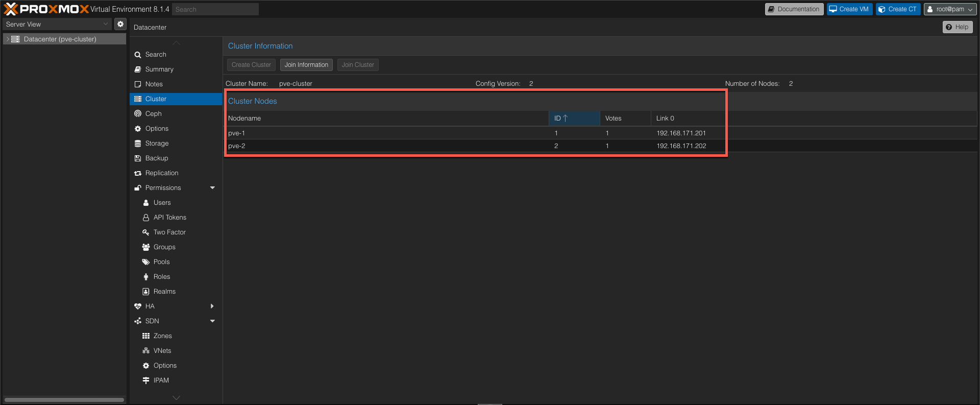The width and height of the screenshot is (980, 405).
Task: Click the VNets icon
Action: 146,351
